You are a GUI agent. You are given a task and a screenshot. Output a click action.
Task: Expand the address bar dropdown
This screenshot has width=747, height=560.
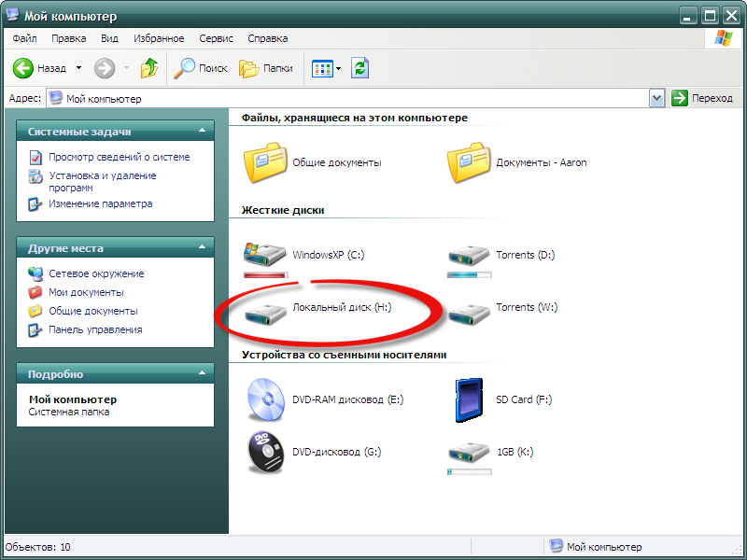pos(656,98)
